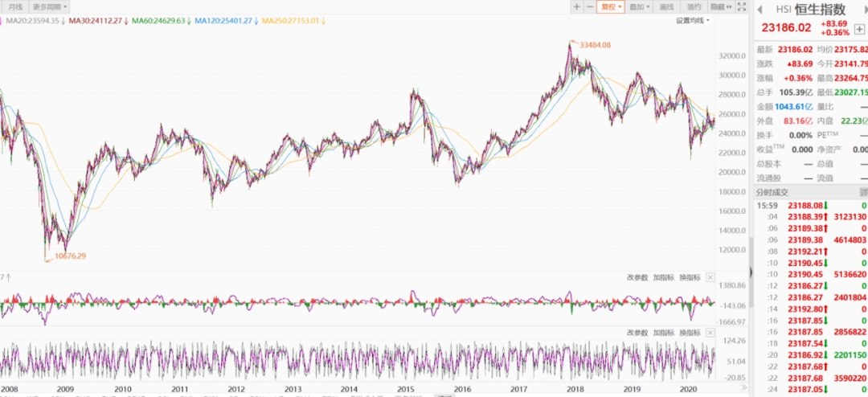Open the 复权 dropdown
This screenshot has width=868, height=397.
click(x=611, y=6)
